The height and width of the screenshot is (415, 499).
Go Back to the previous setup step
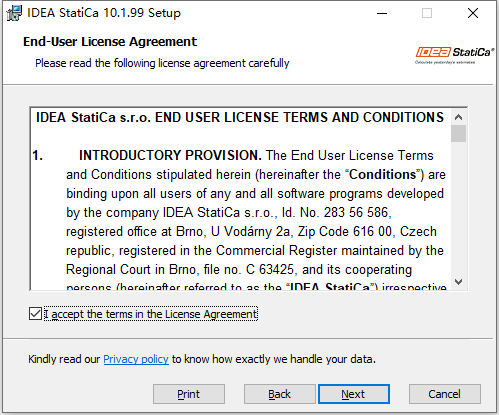coord(280,394)
